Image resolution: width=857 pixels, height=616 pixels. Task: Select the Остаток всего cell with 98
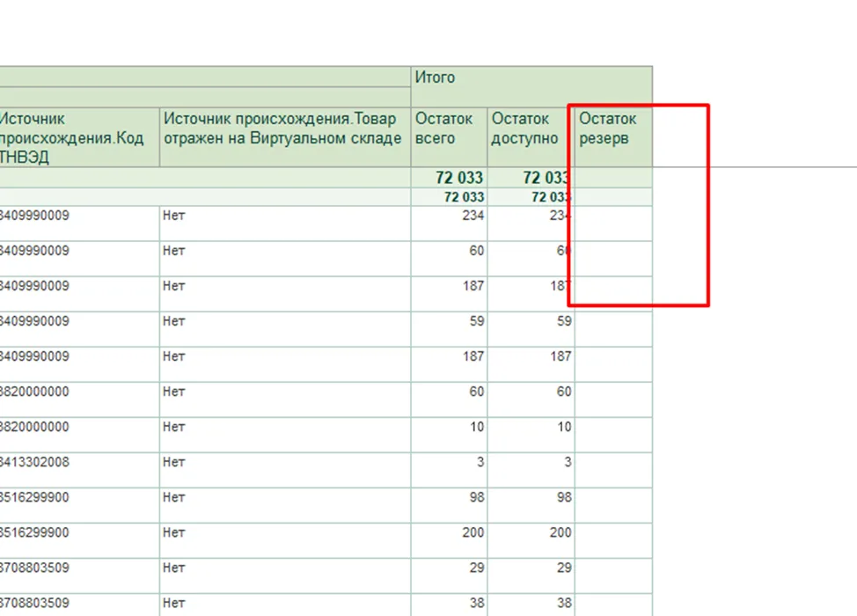[450, 506]
